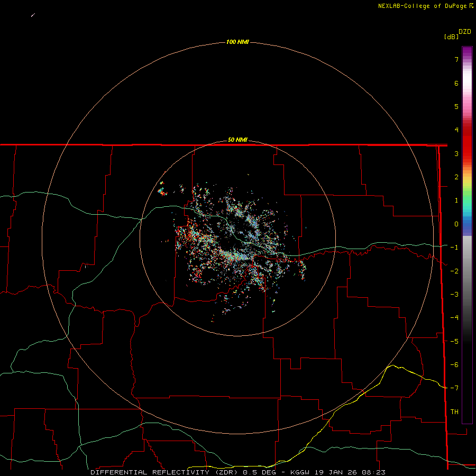Click the 3 dB legend value
The height and width of the screenshot is (476, 476).
pos(456,153)
